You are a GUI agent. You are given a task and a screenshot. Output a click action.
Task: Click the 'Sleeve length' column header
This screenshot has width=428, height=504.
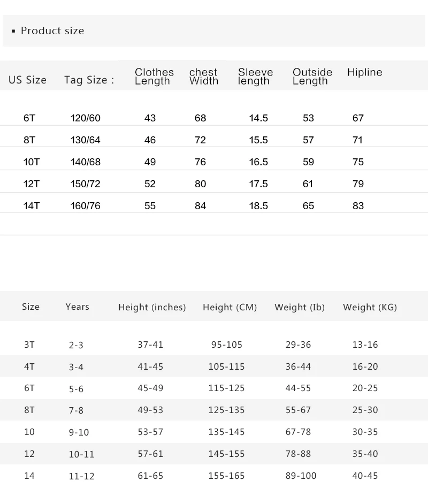(x=255, y=77)
